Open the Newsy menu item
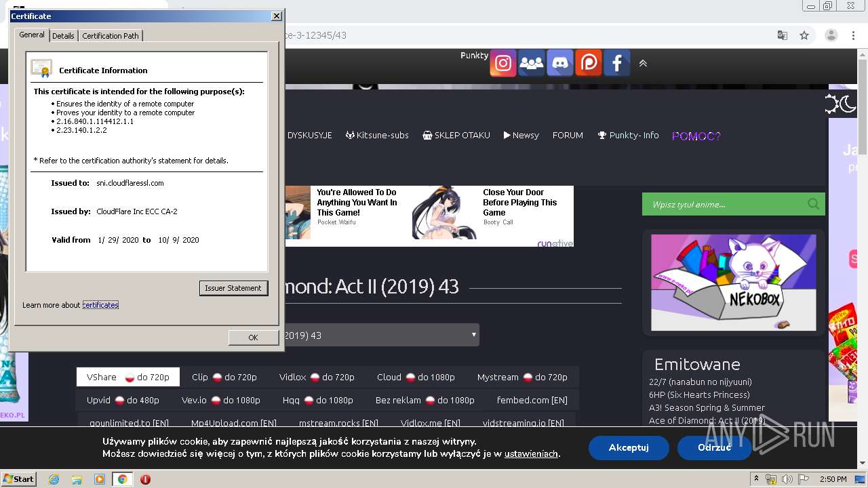868x488 pixels. 521,136
